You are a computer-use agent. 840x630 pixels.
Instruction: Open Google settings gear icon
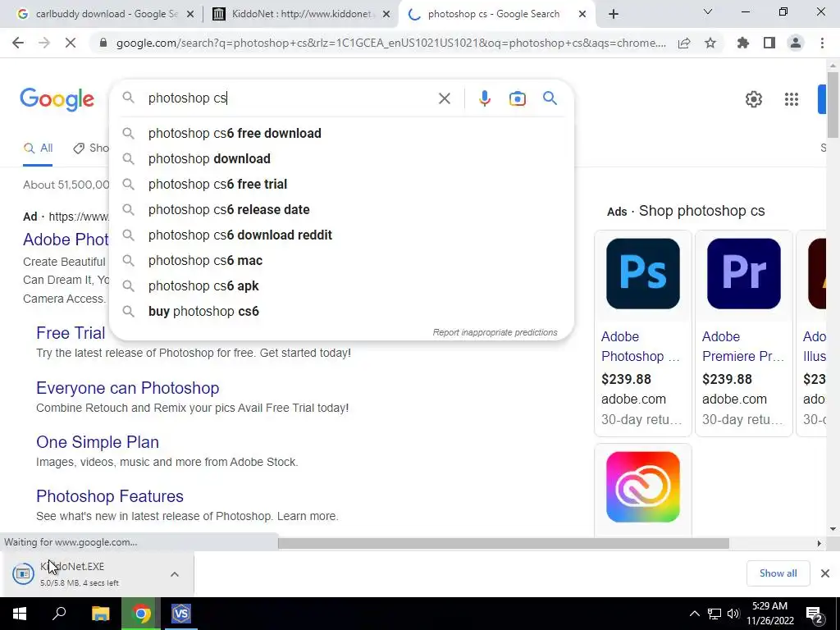(x=754, y=99)
